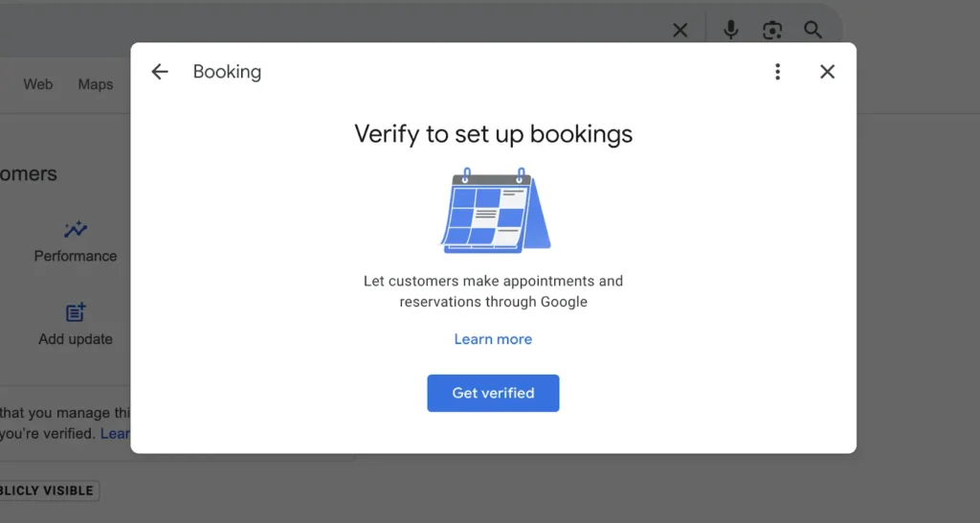Open the three-dot menu in Booking dialog

777,72
